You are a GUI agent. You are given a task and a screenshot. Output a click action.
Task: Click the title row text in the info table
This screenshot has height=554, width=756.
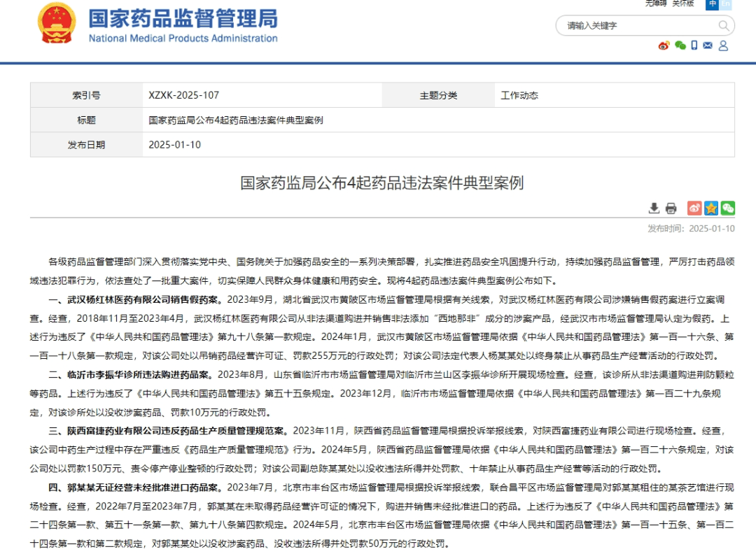[236, 120]
